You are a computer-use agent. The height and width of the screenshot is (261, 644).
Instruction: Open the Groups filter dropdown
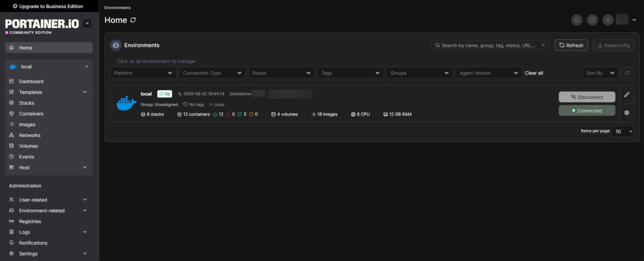420,73
